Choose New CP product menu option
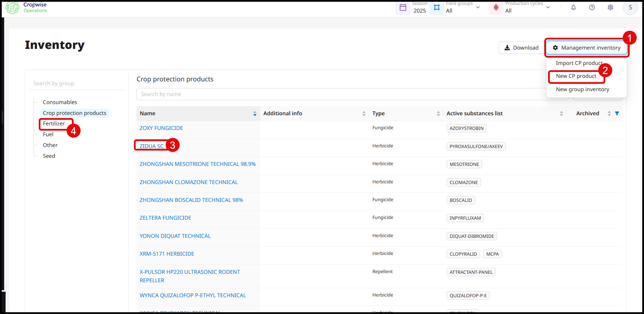 (576, 76)
